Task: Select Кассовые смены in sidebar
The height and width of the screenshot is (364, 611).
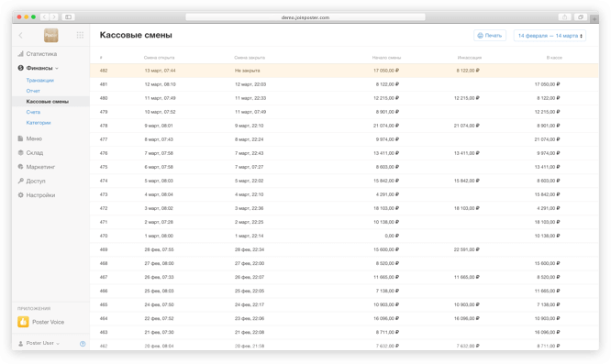Action: [50, 101]
